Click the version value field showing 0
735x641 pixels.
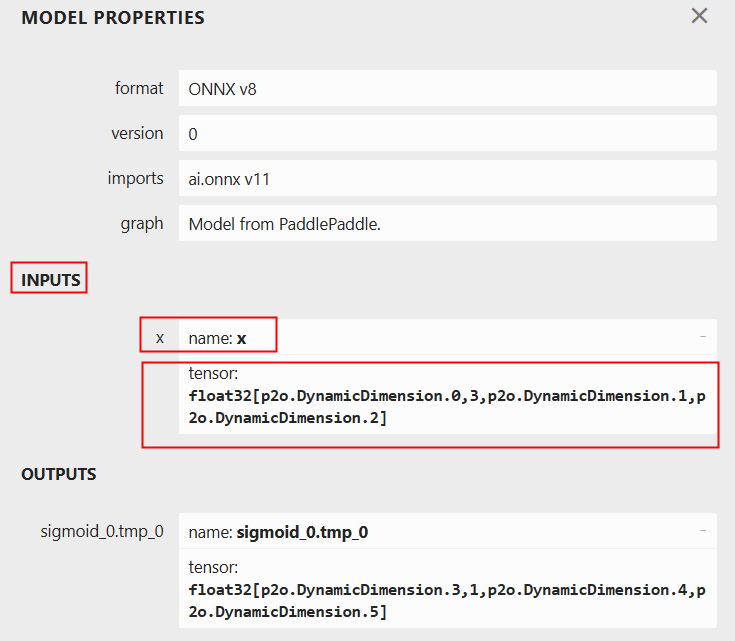[447, 133]
